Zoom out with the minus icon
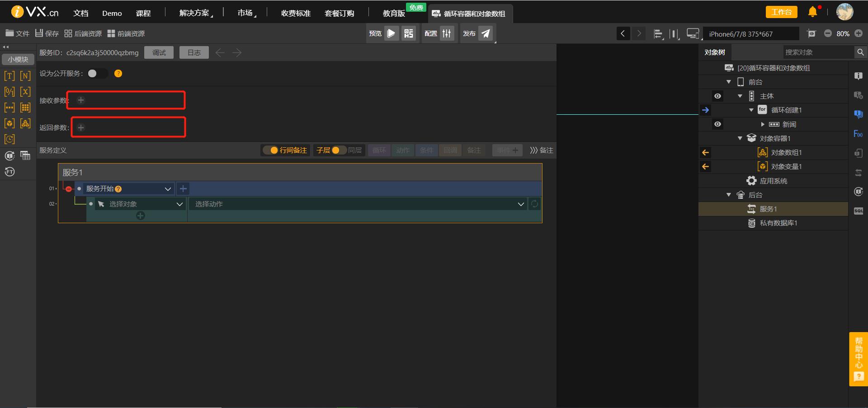This screenshot has height=408, width=868. point(828,33)
